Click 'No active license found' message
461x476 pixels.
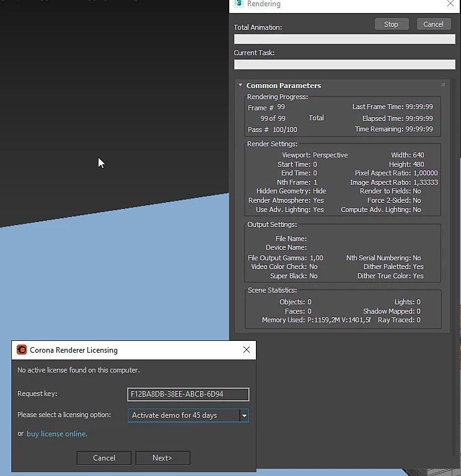[79, 370]
